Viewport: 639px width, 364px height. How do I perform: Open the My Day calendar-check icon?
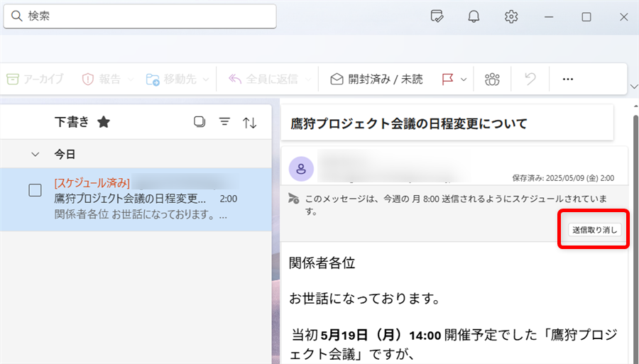coord(437,17)
